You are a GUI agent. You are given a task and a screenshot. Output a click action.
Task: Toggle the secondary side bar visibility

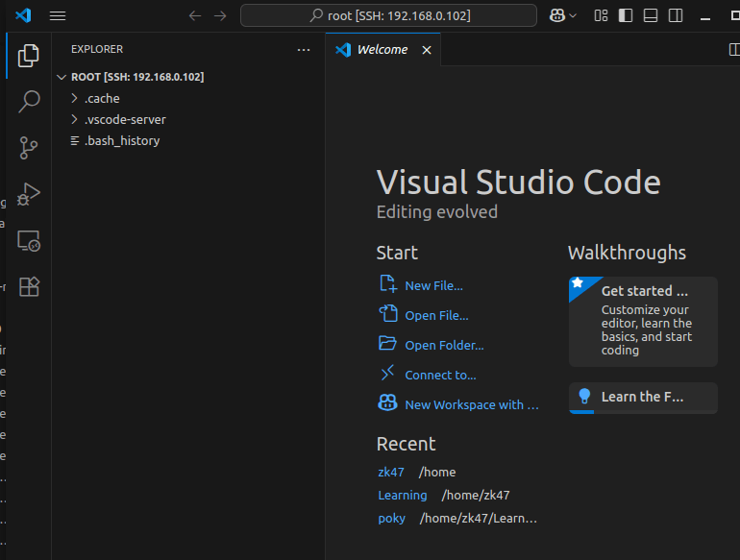coord(676,15)
